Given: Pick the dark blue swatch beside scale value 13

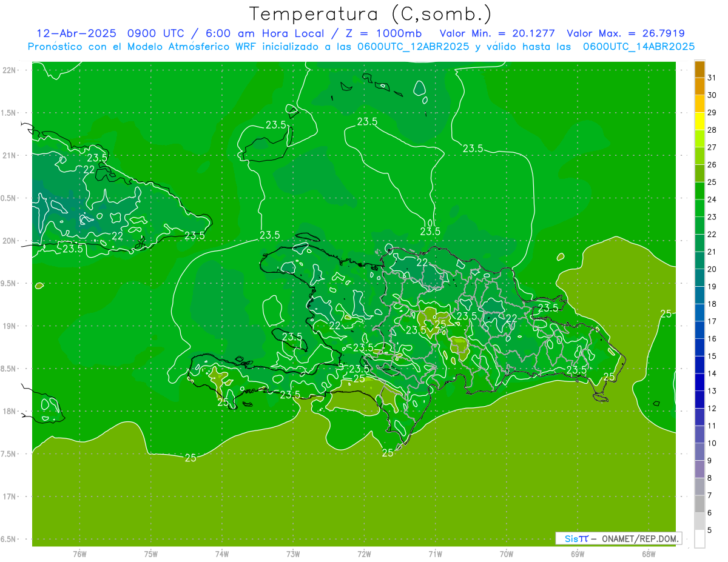Looking at the screenshot, I should coord(699,382).
